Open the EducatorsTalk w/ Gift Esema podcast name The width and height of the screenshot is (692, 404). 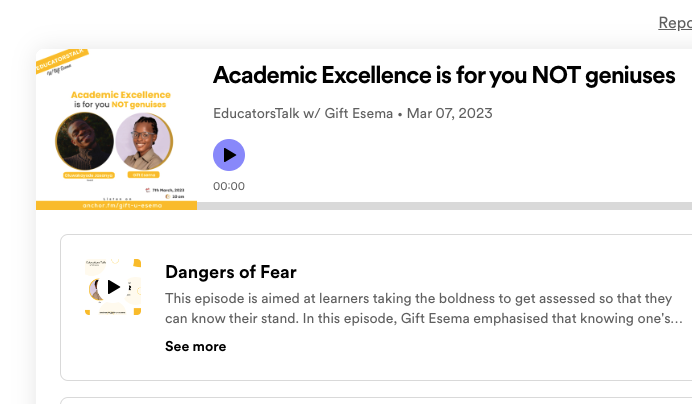click(x=303, y=113)
